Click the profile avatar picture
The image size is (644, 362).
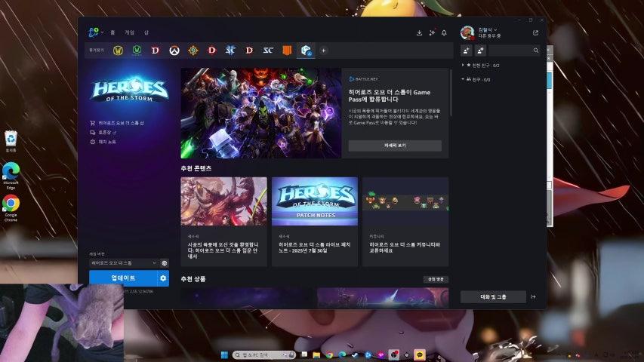[467, 32]
